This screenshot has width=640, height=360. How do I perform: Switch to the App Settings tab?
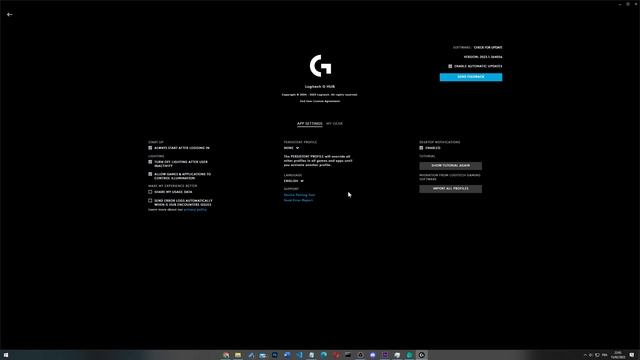[309, 123]
